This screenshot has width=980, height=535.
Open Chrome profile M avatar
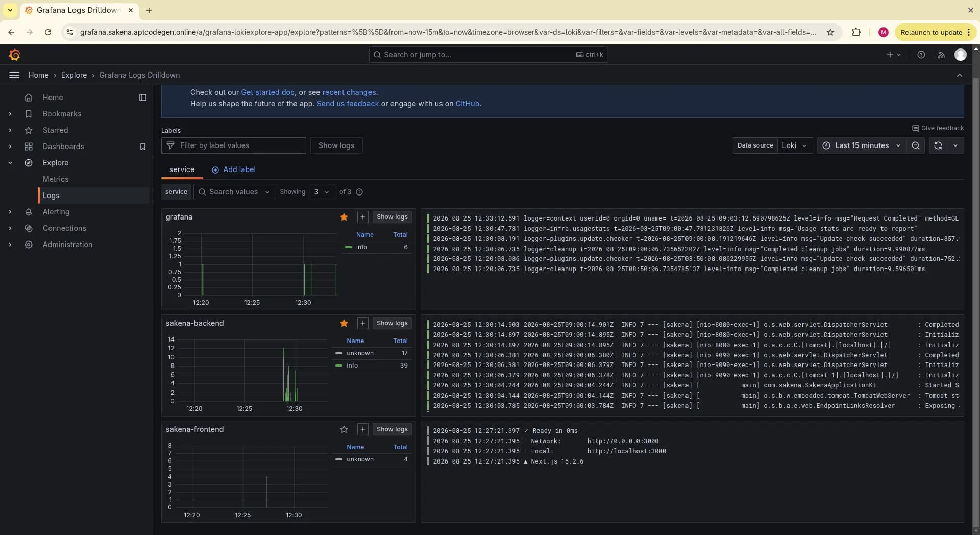[884, 32]
